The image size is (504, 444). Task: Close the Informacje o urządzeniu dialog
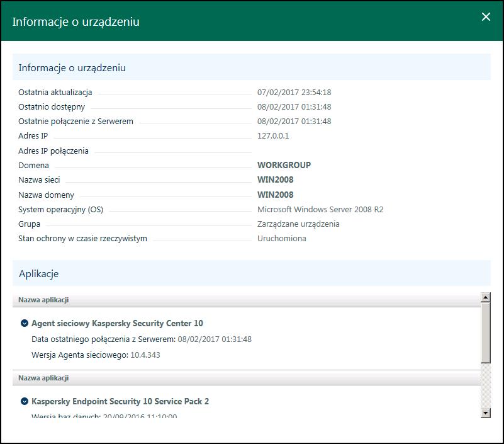click(x=486, y=17)
